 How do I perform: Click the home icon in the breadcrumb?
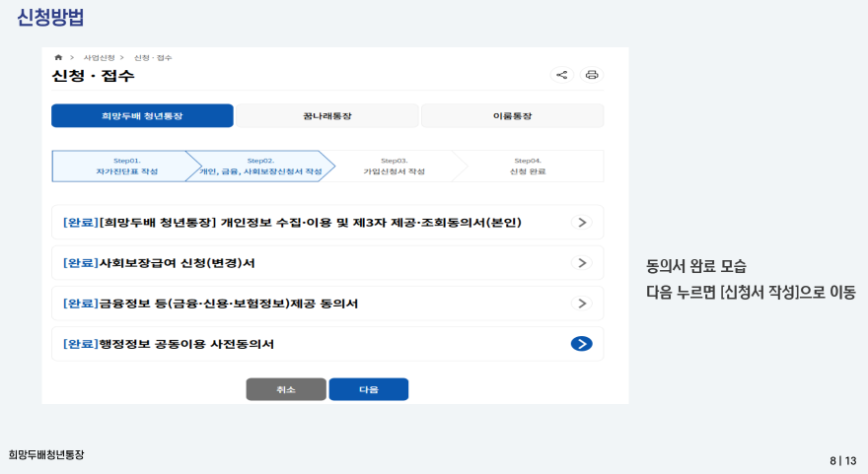point(58,57)
